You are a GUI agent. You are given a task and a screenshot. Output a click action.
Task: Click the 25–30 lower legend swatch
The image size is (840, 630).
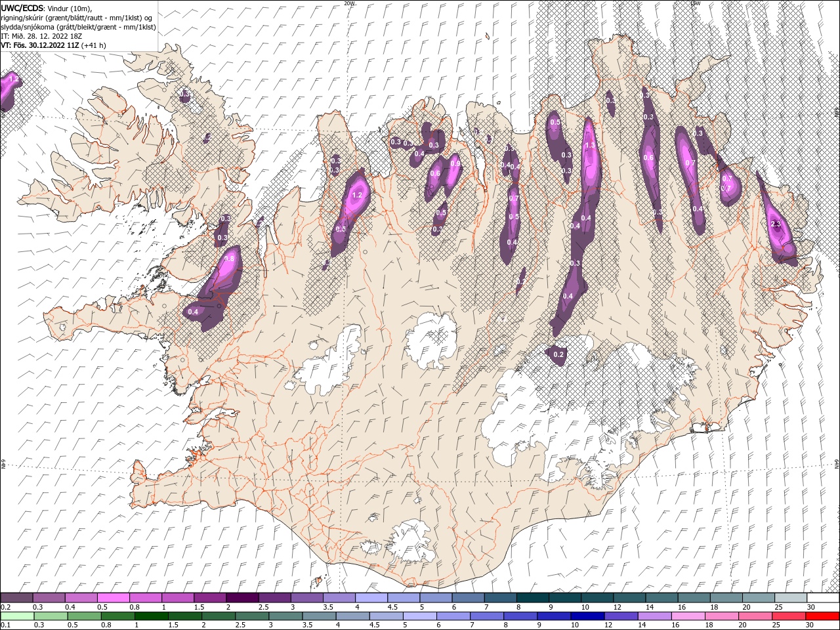(x=789, y=616)
